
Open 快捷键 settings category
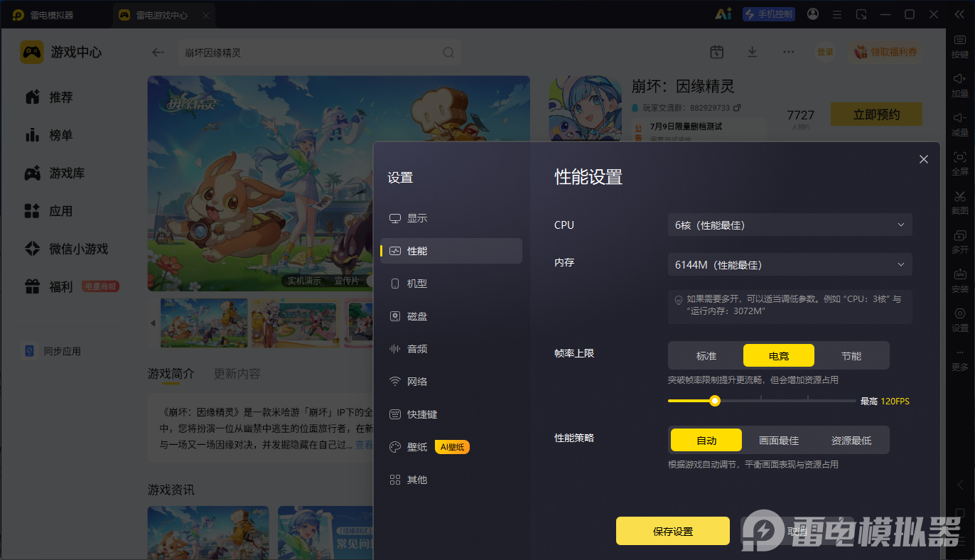coord(451,414)
